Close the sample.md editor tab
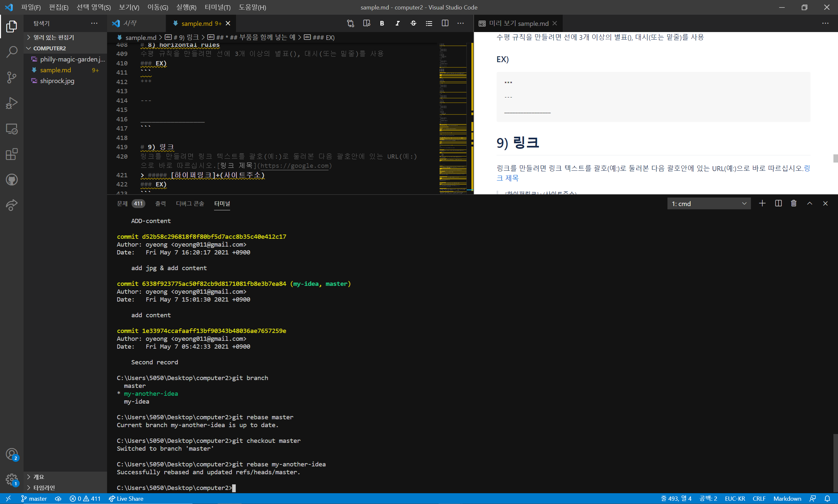Image resolution: width=838 pixels, height=504 pixels. coord(228,24)
